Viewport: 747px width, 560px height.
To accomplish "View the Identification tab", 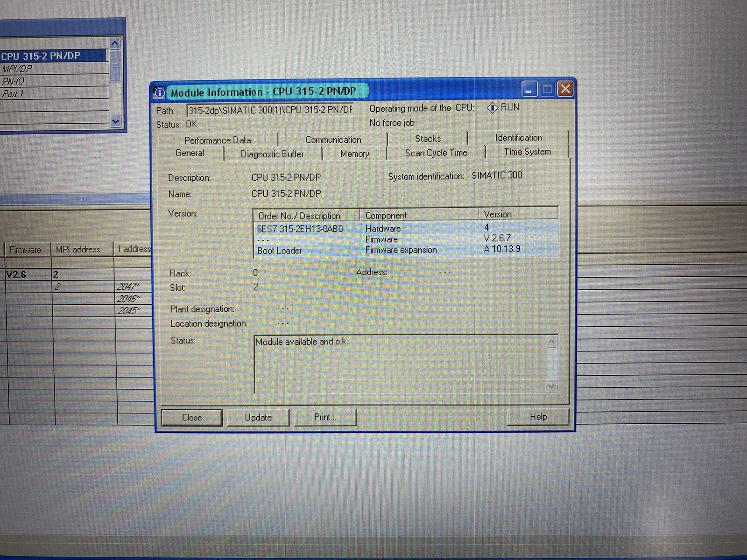I will (518, 138).
